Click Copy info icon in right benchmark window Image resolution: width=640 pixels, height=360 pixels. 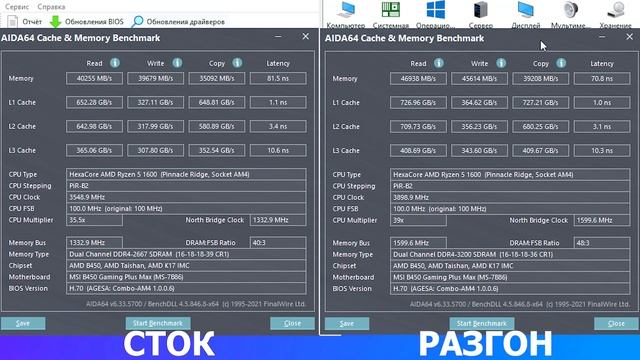(562, 63)
